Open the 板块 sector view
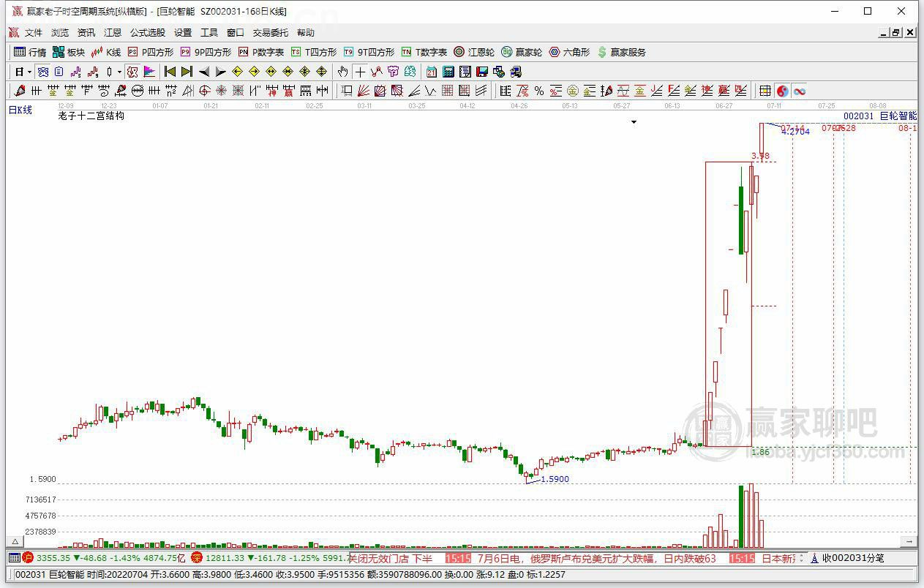 click(x=69, y=52)
